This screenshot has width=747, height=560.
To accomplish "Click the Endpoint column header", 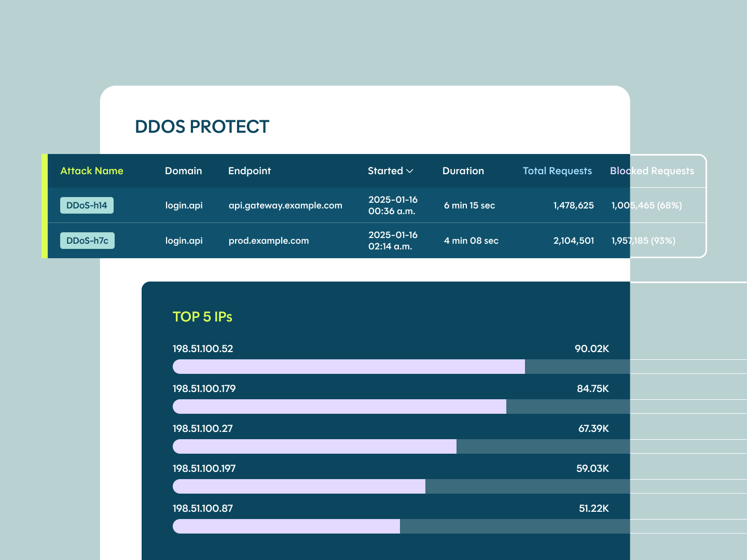I will [x=250, y=171].
